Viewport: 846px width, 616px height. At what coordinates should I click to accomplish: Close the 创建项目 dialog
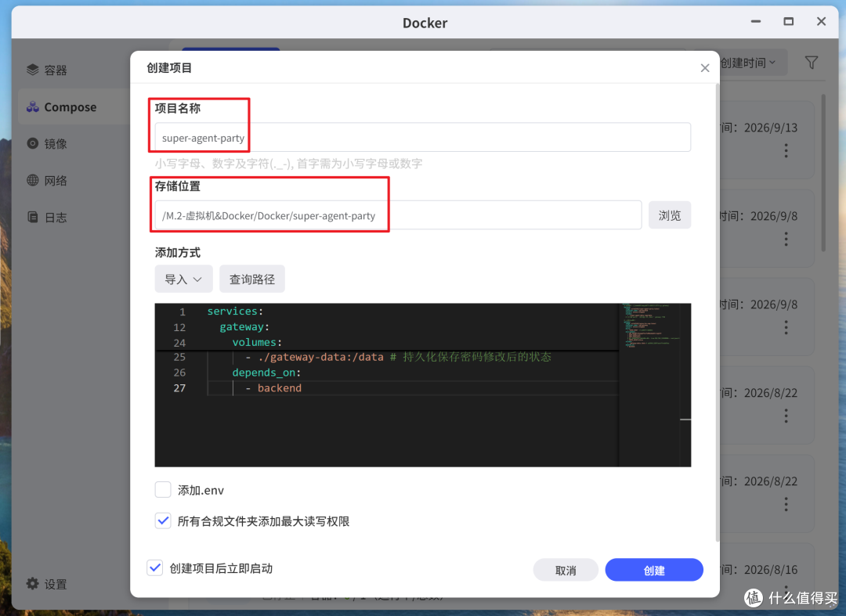click(705, 68)
